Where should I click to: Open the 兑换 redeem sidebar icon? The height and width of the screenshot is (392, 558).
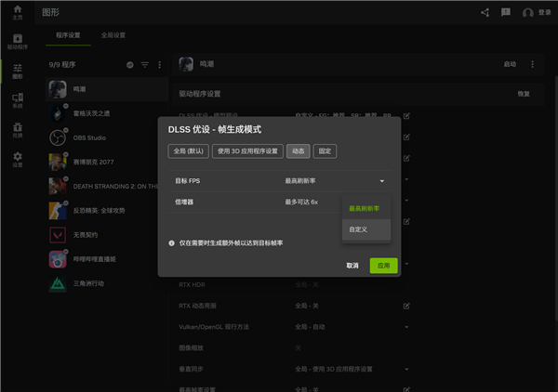point(17,129)
